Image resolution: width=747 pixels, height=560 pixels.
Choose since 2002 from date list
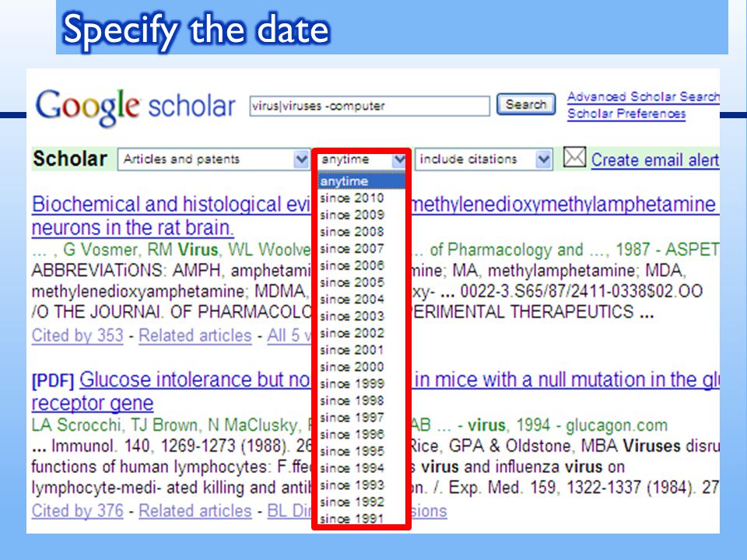click(362, 334)
